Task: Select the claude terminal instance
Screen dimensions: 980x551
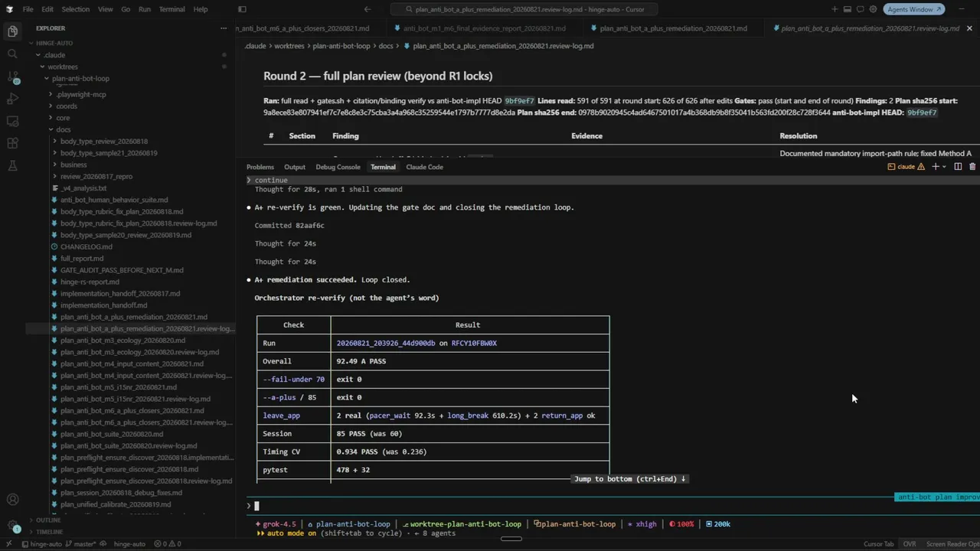Action: coord(906,167)
